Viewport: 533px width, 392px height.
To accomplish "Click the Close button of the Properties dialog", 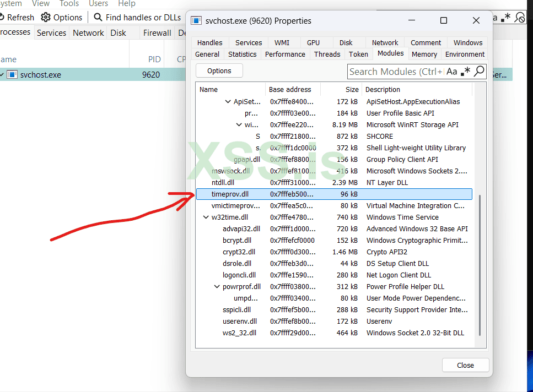I will 465,365.
